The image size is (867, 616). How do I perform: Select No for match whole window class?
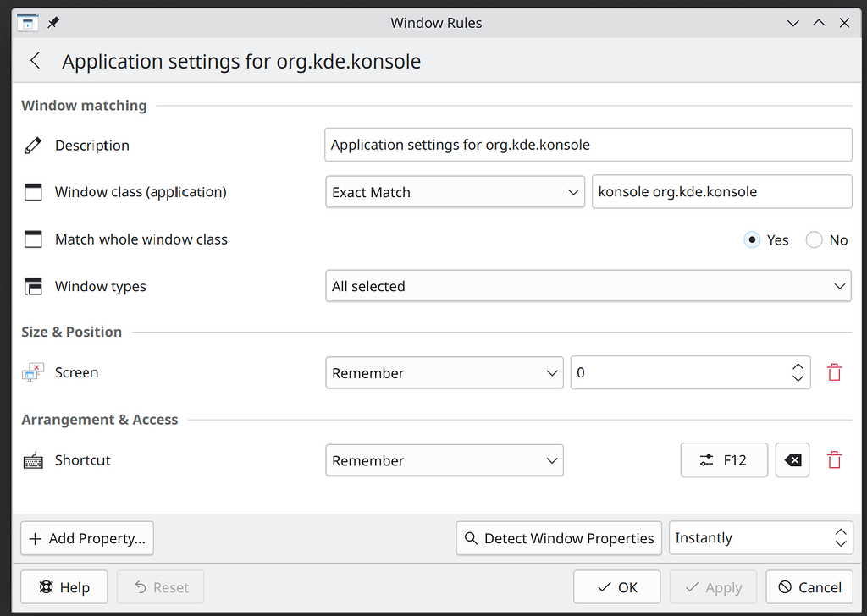pos(815,239)
